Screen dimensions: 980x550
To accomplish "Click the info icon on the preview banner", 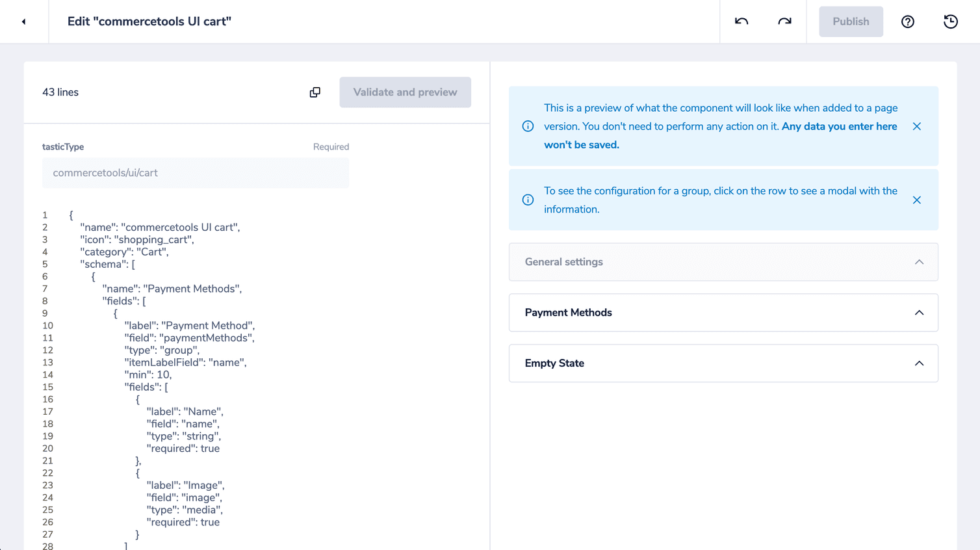I will [x=528, y=126].
